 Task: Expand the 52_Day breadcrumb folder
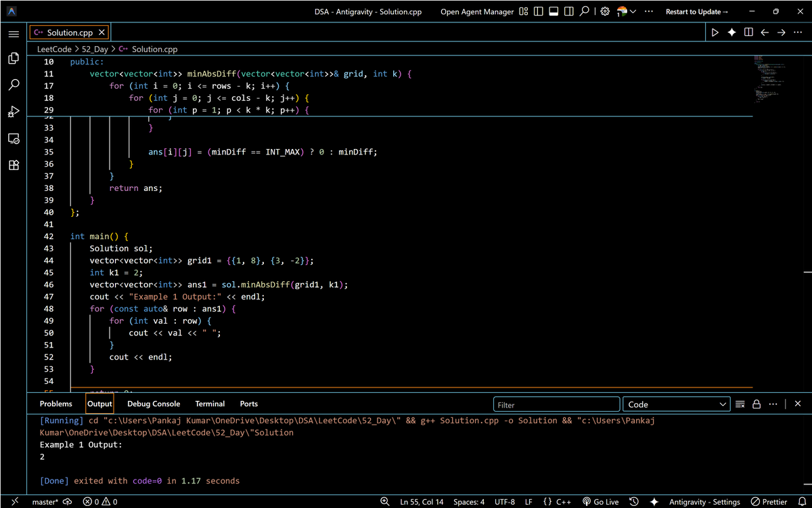[x=95, y=49]
